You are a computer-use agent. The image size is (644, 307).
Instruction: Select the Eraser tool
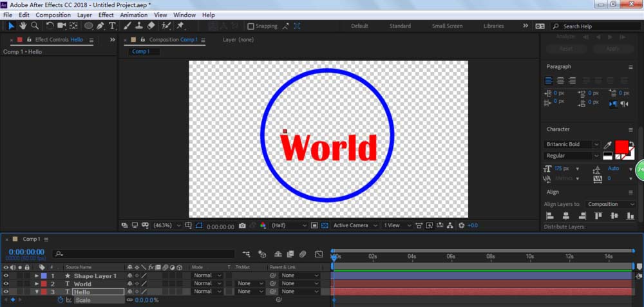click(151, 26)
